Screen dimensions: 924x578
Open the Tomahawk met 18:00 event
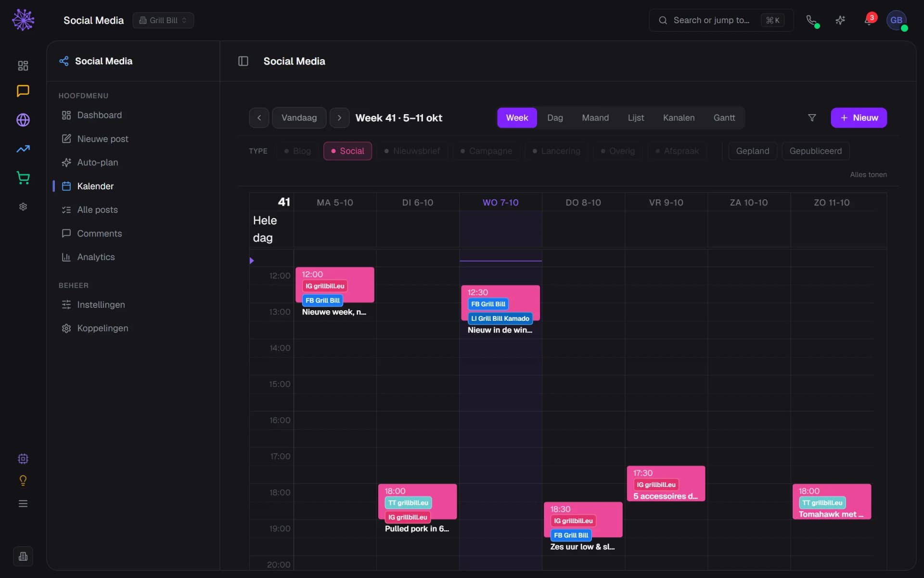[x=832, y=502]
